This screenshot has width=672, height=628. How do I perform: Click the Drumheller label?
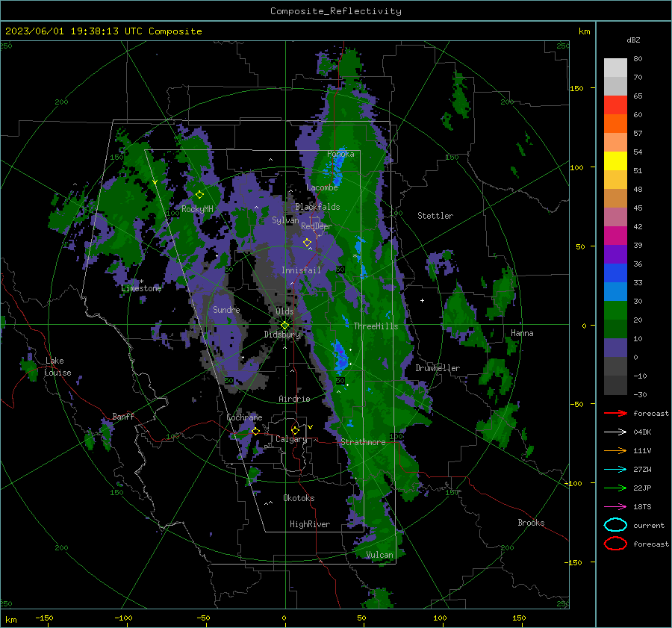(x=438, y=368)
